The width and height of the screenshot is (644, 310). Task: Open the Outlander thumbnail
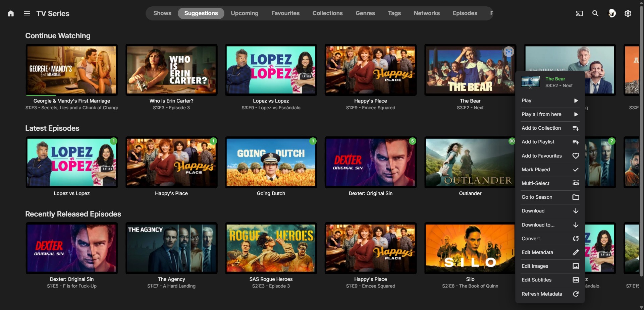click(x=470, y=162)
